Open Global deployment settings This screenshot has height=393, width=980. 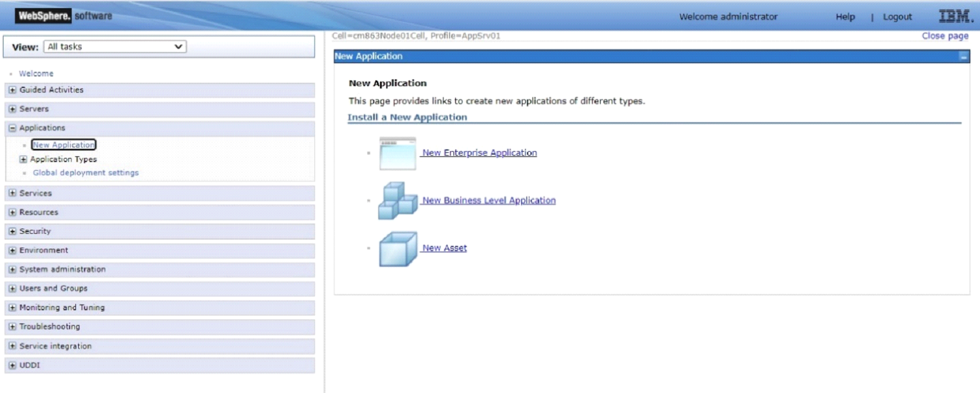click(x=86, y=172)
